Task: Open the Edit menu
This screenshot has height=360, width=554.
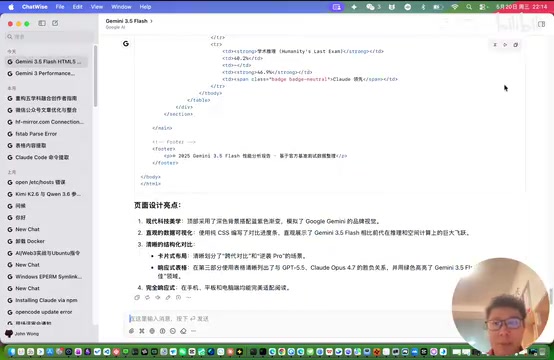Action: [x=78, y=7]
